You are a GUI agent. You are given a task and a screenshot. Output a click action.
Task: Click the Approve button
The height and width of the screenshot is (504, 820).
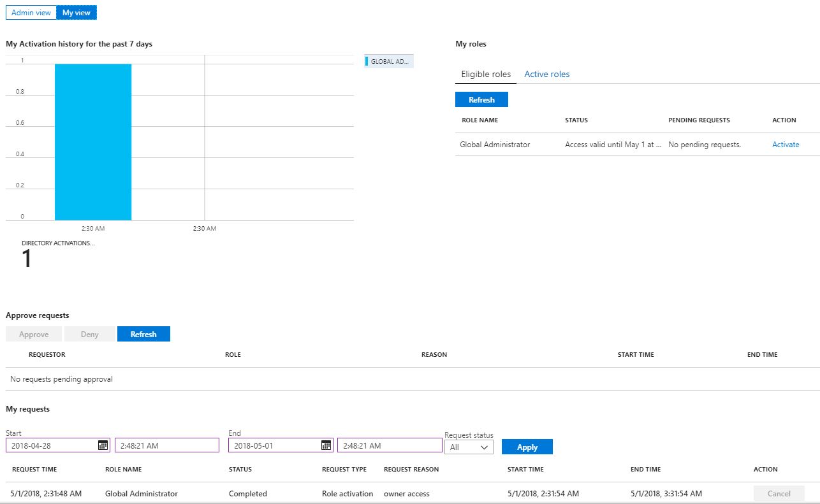click(x=34, y=334)
